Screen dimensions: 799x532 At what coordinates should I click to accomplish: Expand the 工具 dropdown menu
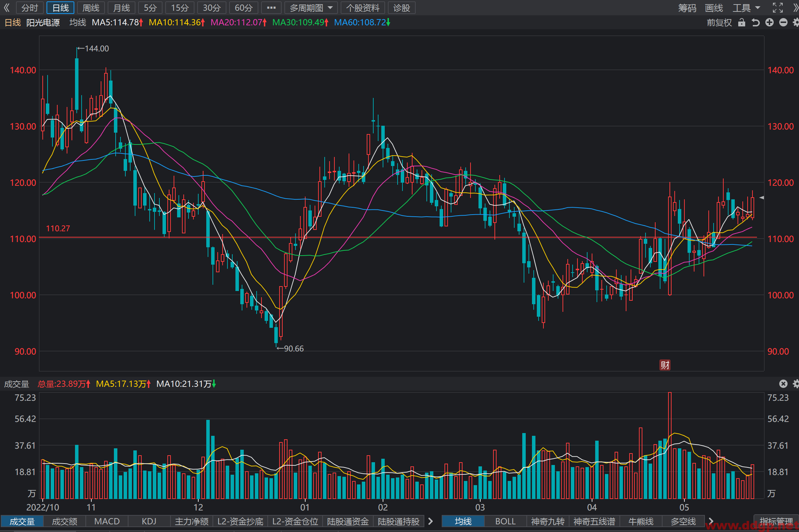coord(746,8)
